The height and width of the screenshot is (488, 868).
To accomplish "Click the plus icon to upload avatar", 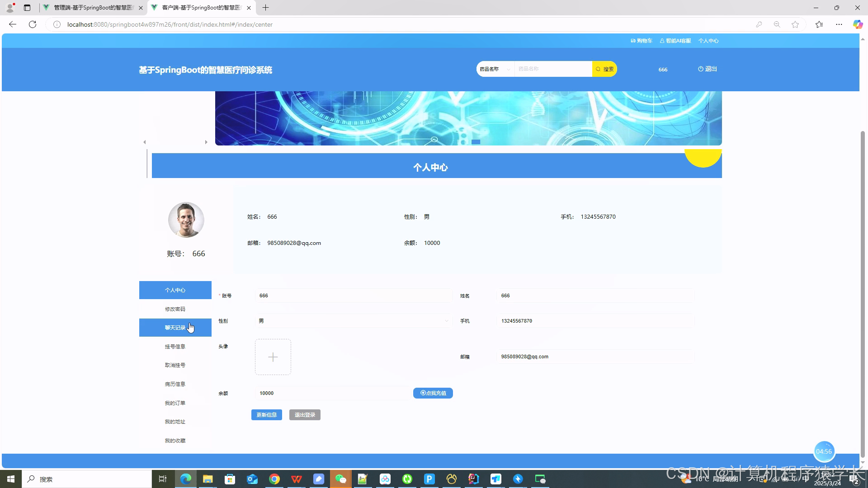I will 273,357.
